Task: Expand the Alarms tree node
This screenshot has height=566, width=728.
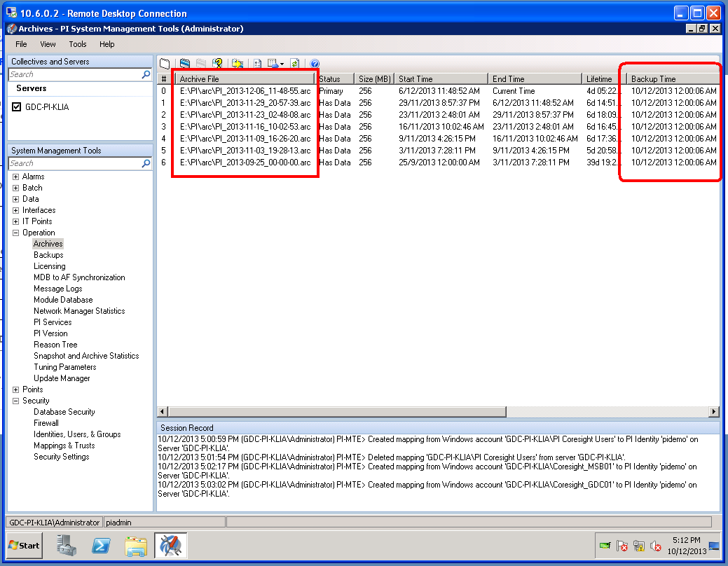Action: point(15,177)
